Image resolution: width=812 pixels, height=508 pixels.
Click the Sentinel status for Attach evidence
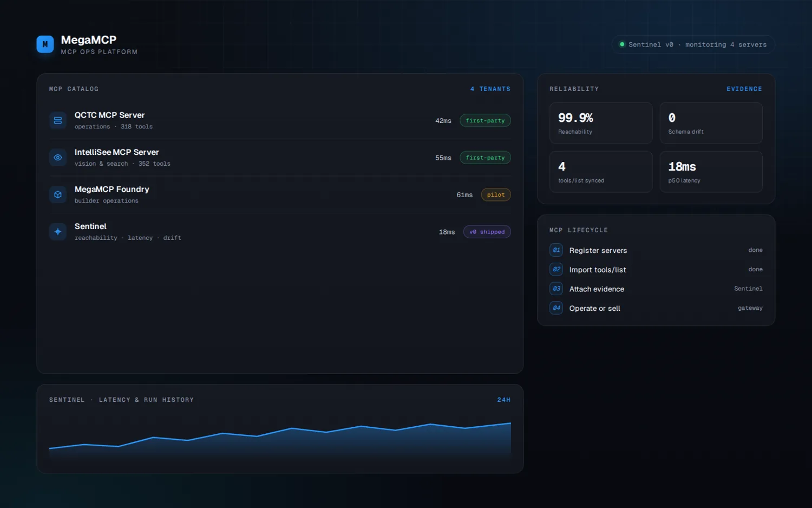pos(748,289)
